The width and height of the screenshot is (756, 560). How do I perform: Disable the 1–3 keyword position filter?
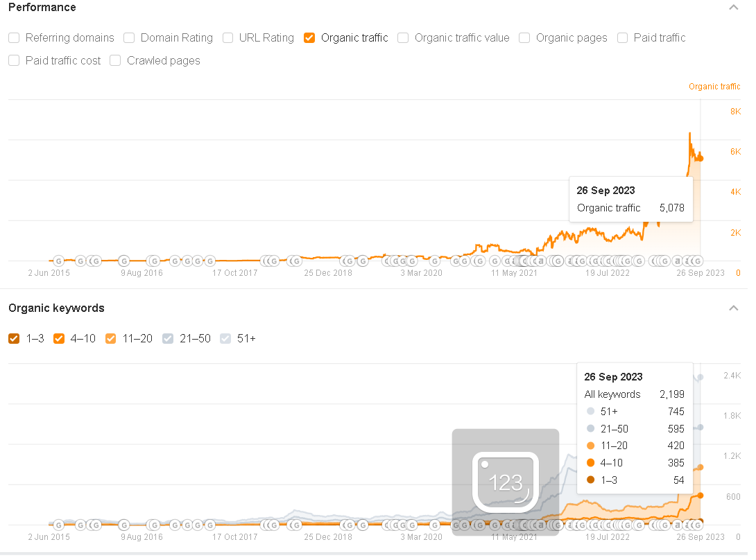(14, 338)
